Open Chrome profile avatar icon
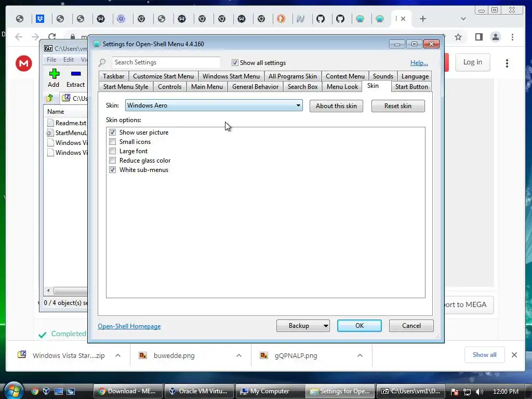Image resolution: width=532 pixels, height=399 pixels. coord(495,37)
